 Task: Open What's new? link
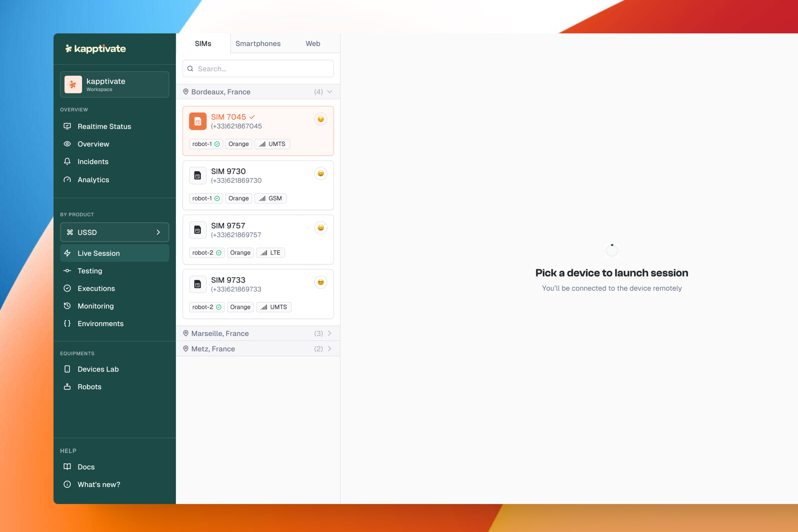click(99, 484)
